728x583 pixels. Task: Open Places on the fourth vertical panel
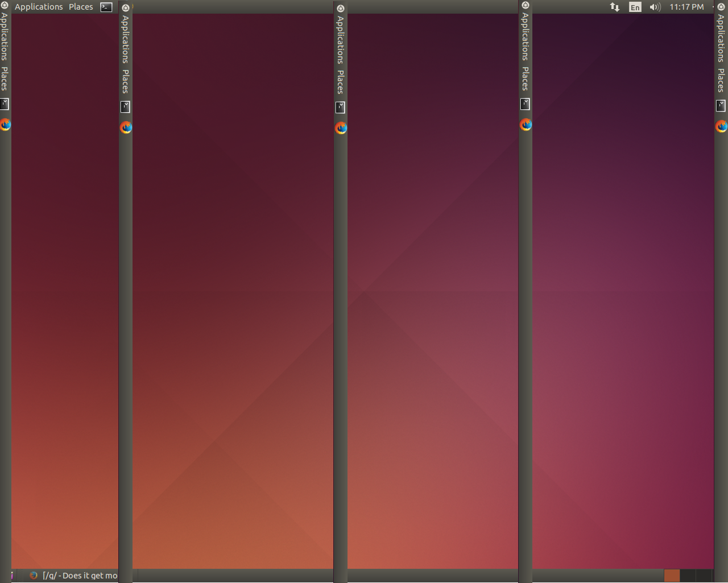[x=526, y=78]
